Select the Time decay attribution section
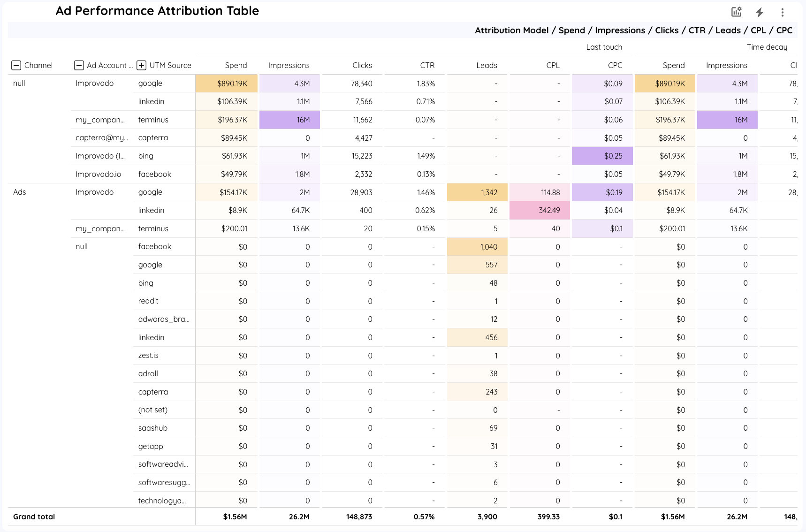This screenshot has height=532, width=806. tap(767, 47)
